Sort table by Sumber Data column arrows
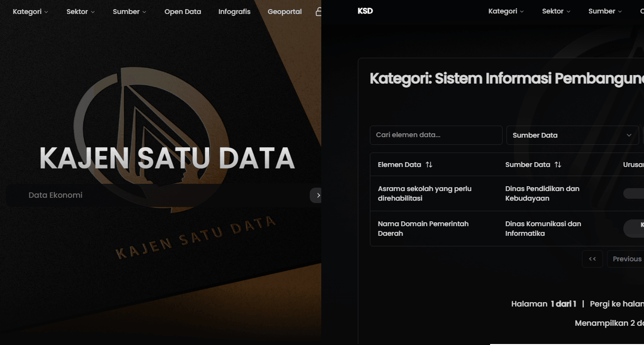 pyautogui.click(x=558, y=165)
